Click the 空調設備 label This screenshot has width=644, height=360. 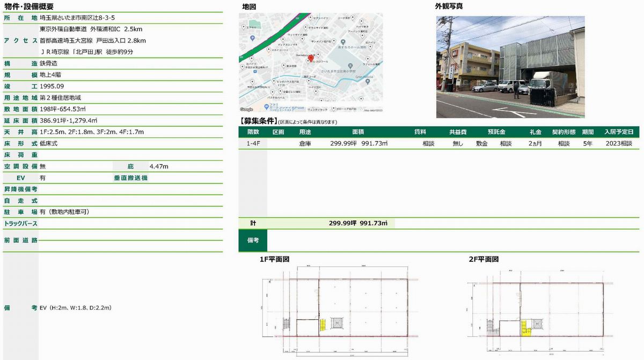coord(20,167)
